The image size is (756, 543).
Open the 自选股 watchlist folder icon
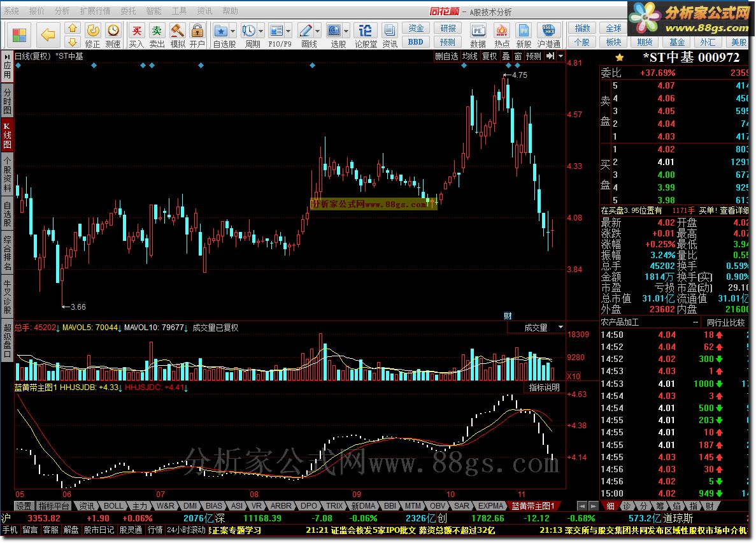(221, 31)
